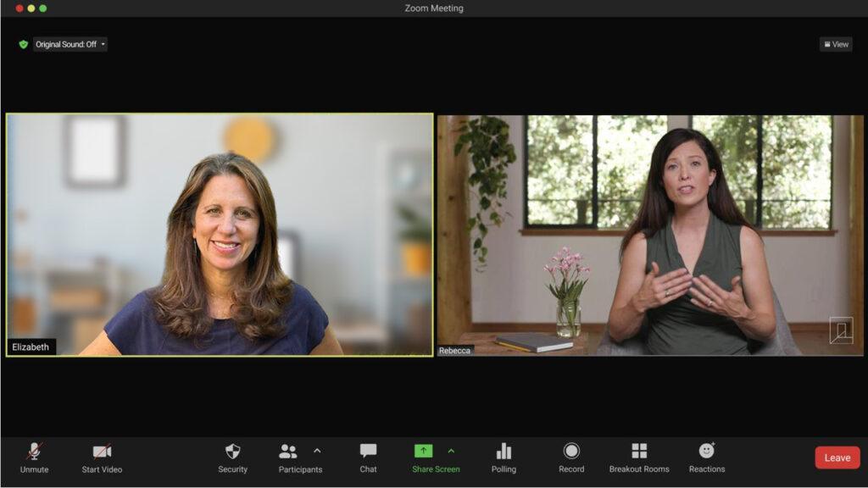Start recording the meeting

[571, 457]
